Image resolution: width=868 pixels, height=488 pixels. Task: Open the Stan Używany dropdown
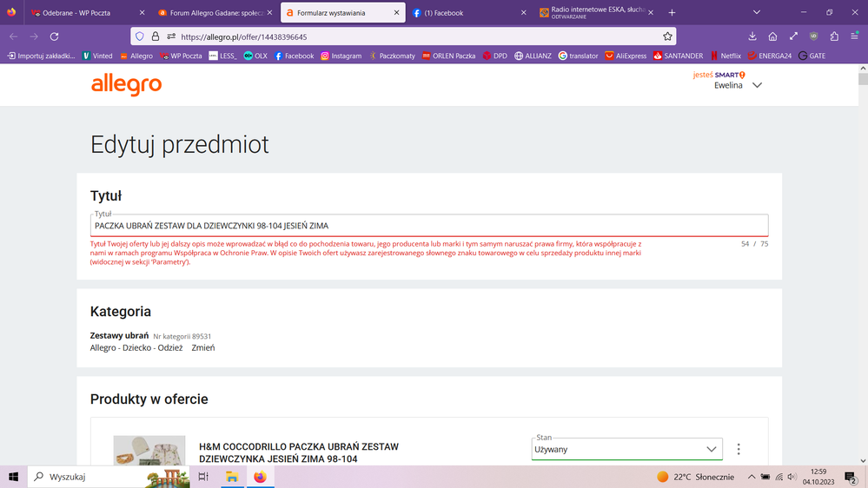(x=626, y=449)
